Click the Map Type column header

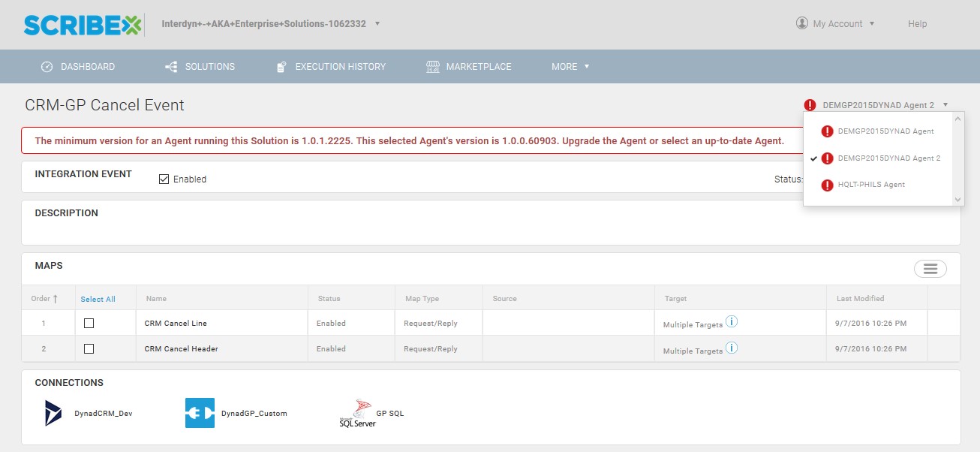pyautogui.click(x=422, y=298)
